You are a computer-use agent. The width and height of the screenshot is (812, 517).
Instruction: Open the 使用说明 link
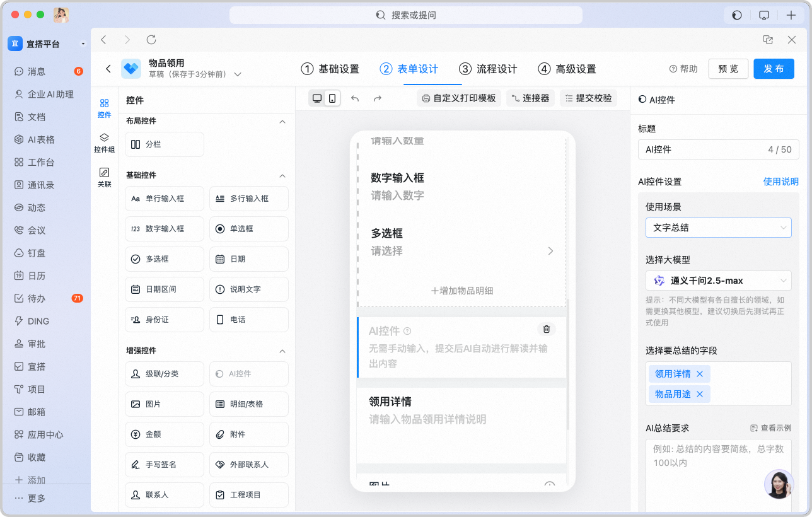coord(781,182)
